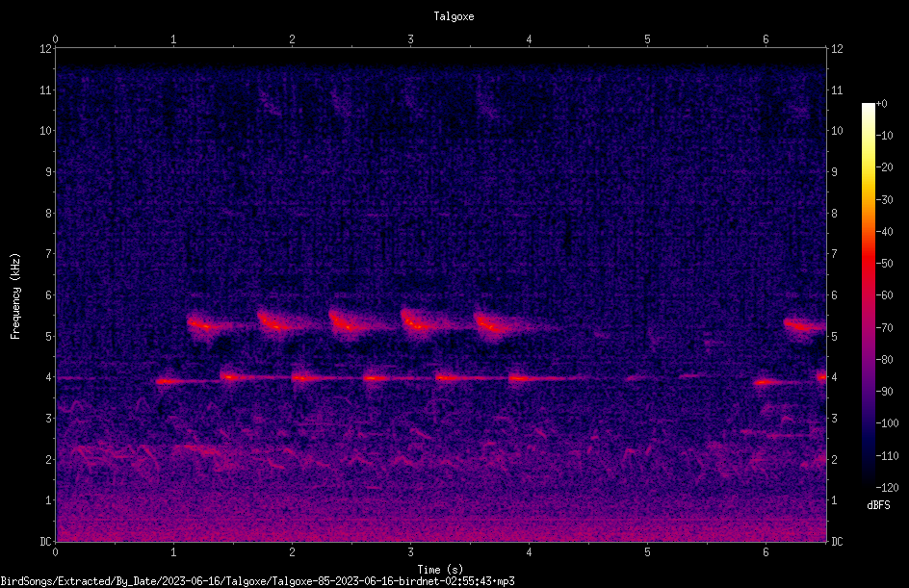Click the Talgoxe title at top
The width and height of the screenshot is (909, 588).
point(454,16)
